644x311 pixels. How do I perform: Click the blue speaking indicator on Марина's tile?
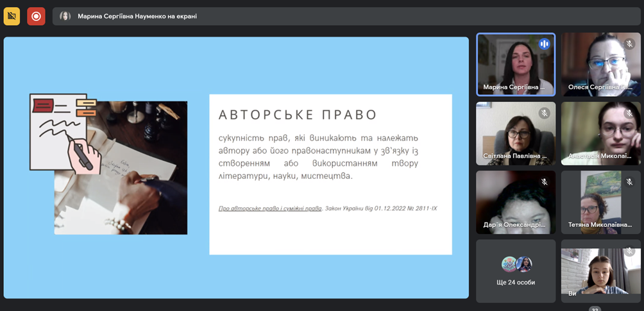(545, 44)
